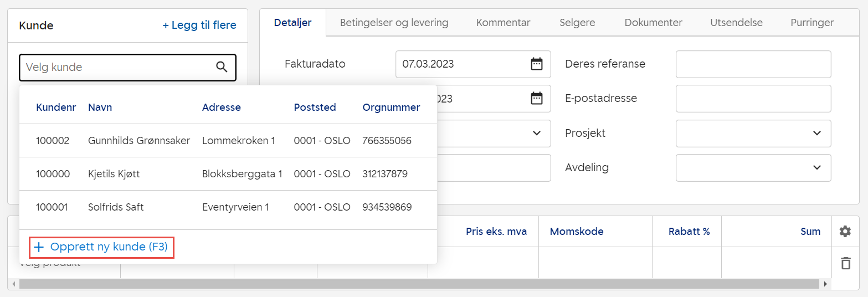Select customer Gunnhilds Grønnsaker
Image resolution: width=868 pixels, height=297 pixels.
(138, 141)
